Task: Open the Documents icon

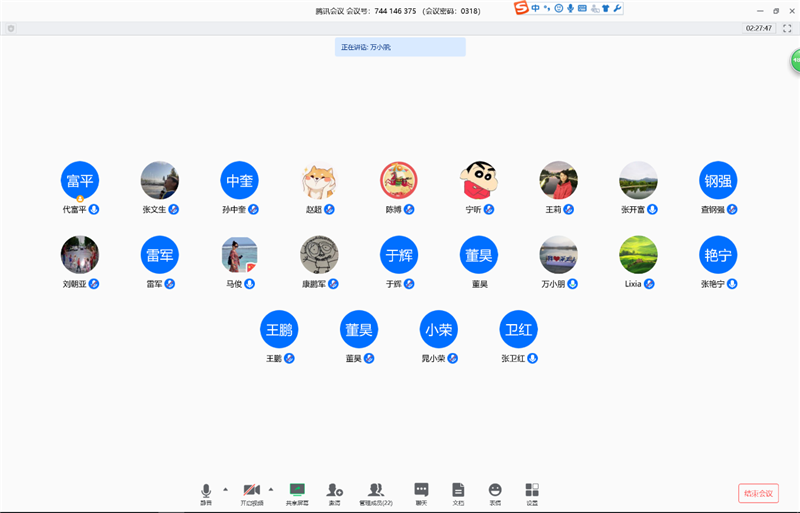Action: point(458,491)
